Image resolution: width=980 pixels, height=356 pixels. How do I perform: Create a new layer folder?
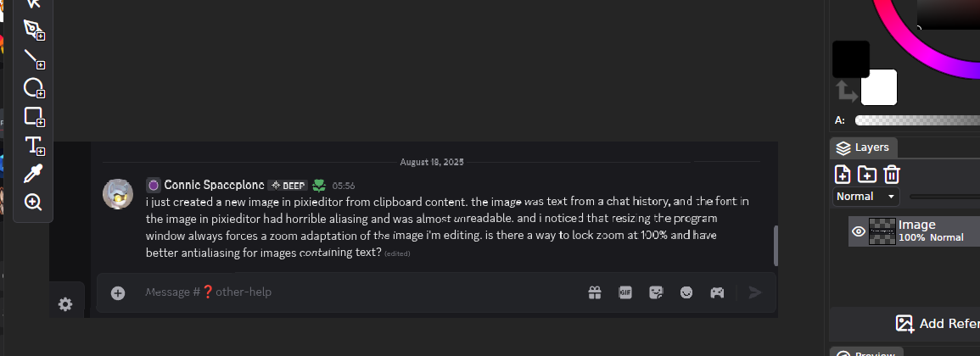866,175
